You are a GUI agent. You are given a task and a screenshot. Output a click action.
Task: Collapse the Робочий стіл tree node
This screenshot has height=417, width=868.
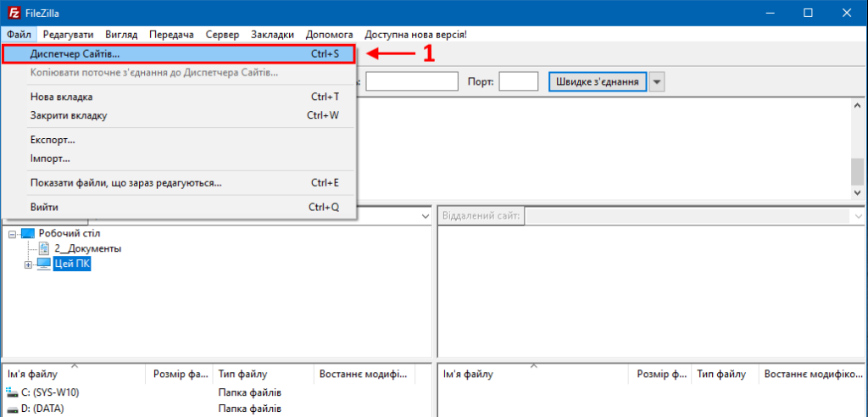12,233
